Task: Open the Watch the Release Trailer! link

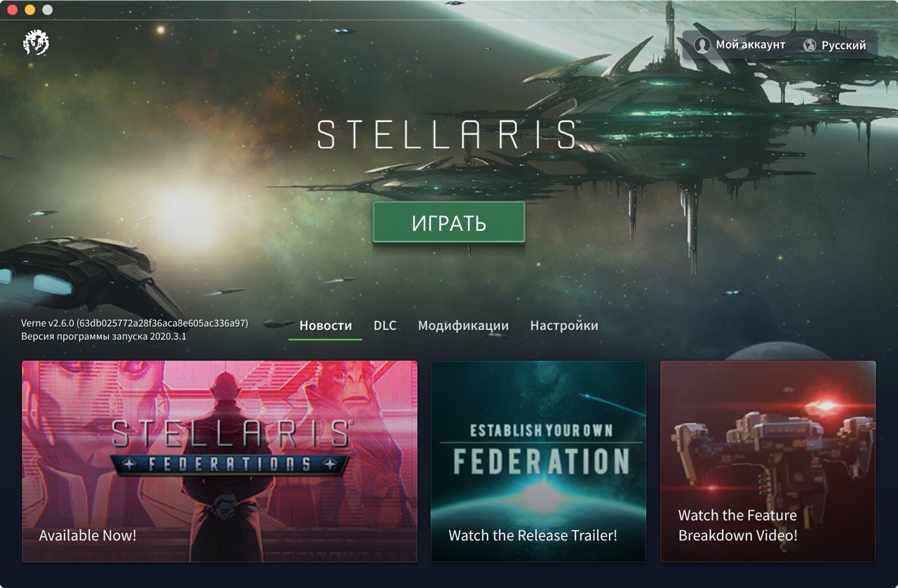Action: tap(533, 535)
